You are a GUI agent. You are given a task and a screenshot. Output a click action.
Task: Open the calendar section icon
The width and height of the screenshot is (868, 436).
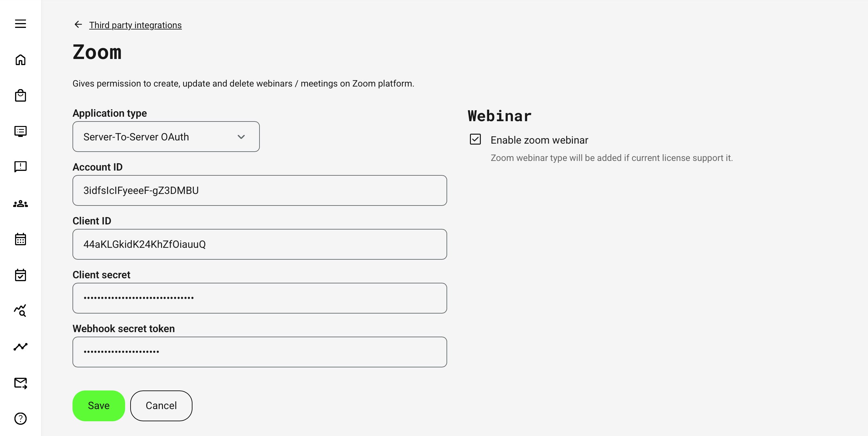pos(20,239)
